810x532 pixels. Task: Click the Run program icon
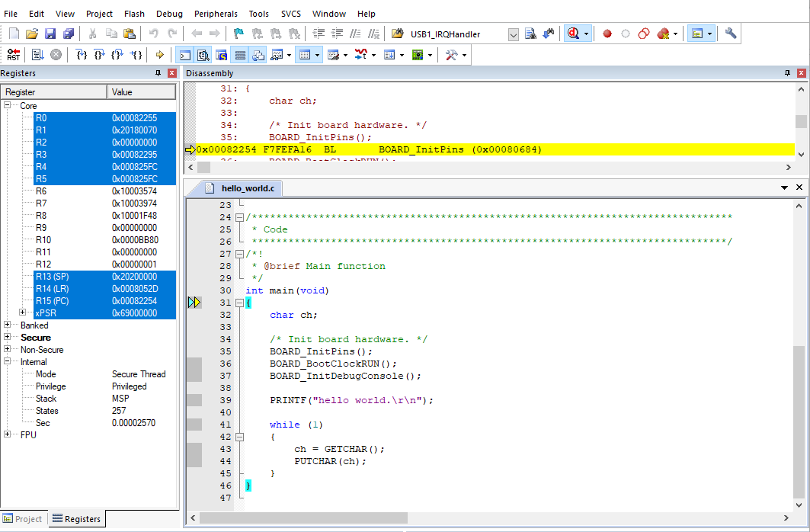point(37,55)
